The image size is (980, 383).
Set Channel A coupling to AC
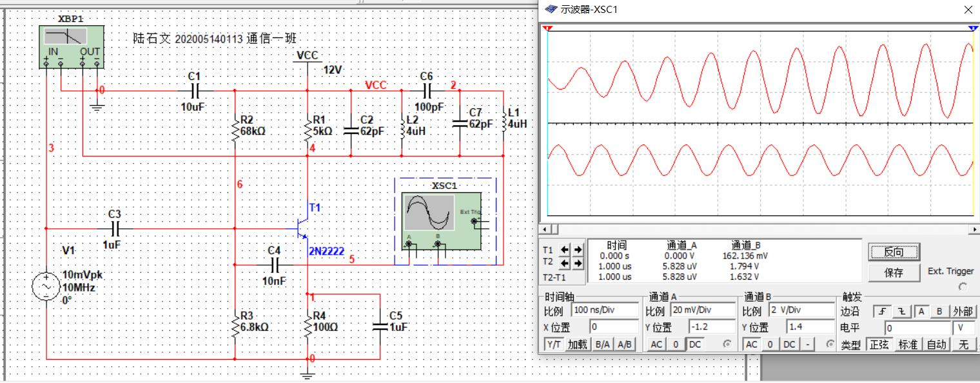(x=656, y=344)
